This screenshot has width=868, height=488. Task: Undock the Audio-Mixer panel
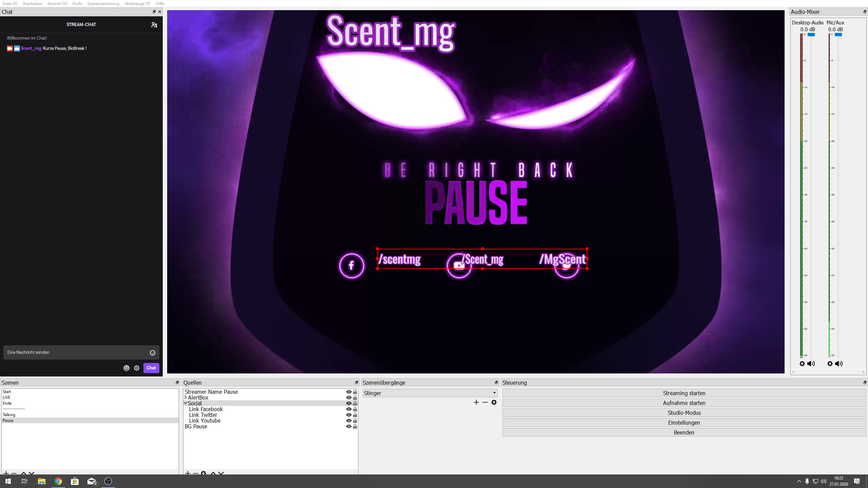pos(864,12)
